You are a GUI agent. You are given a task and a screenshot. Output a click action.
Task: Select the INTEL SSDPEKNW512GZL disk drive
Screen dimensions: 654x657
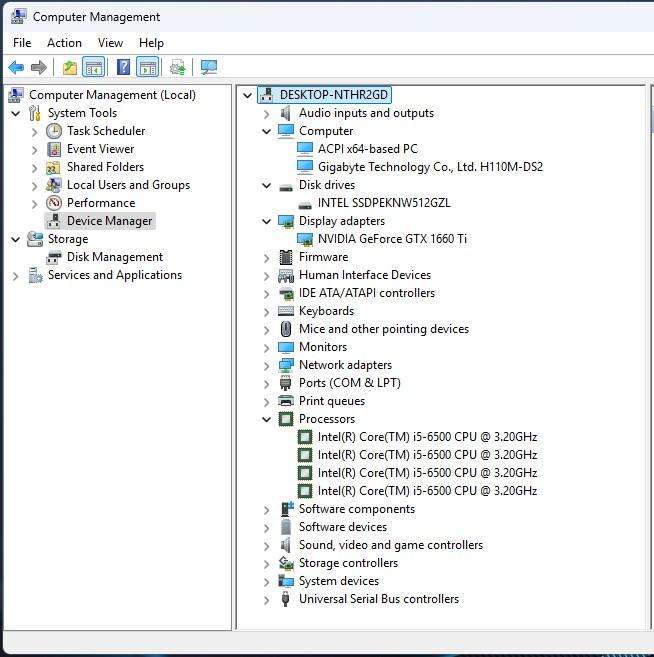pyautogui.click(x=383, y=203)
